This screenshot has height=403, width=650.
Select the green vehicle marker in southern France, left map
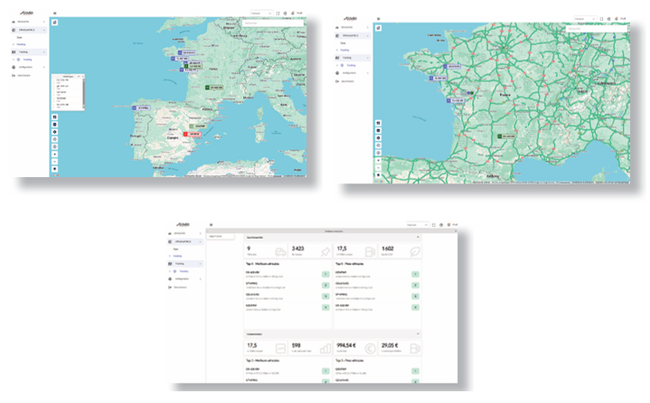214,87
